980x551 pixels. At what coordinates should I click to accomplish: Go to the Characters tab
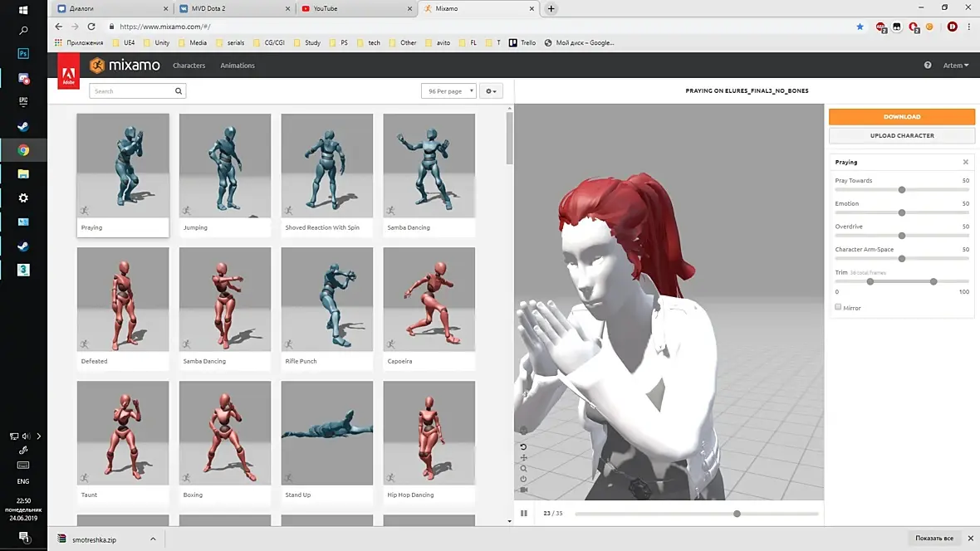189,66
